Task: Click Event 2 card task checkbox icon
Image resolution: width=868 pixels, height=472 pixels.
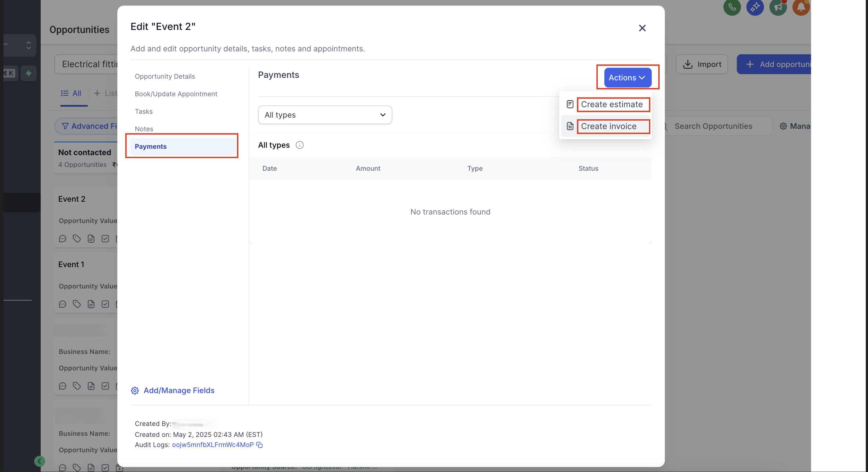Action: click(105, 239)
